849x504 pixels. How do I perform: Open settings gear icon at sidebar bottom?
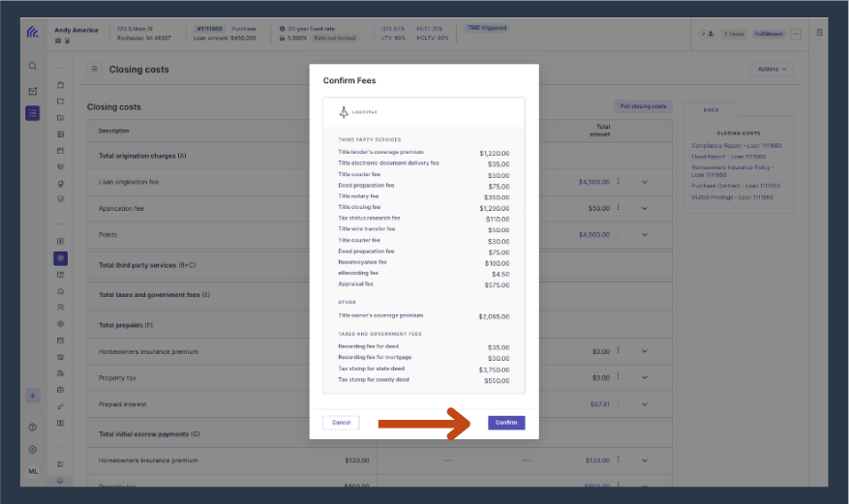pyautogui.click(x=33, y=450)
